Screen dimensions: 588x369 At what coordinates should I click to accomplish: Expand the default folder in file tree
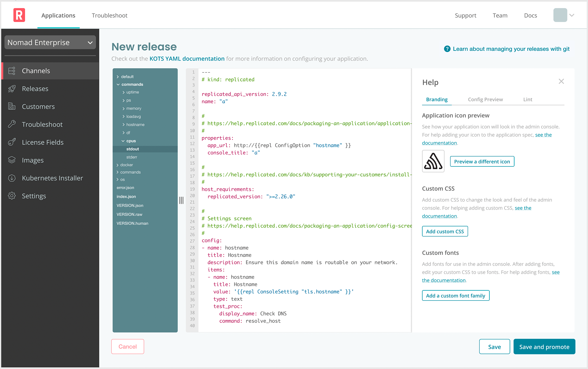[118, 77]
